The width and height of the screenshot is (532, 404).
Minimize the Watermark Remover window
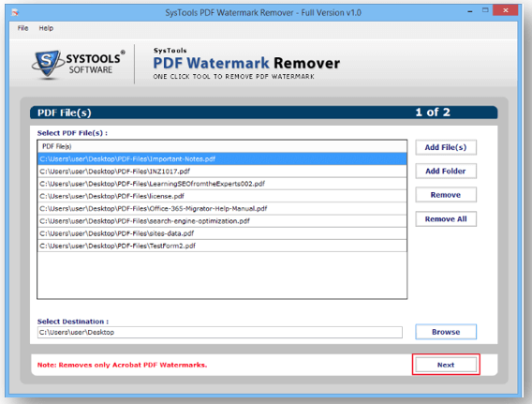[x=470, y=11]
